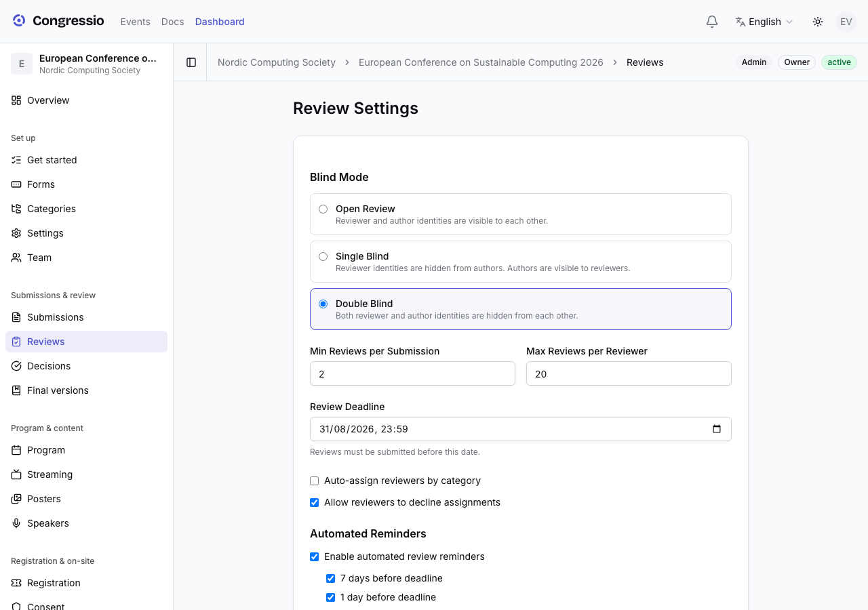Click the active status badge
This screenshot has height=610, width=868.
839,62
